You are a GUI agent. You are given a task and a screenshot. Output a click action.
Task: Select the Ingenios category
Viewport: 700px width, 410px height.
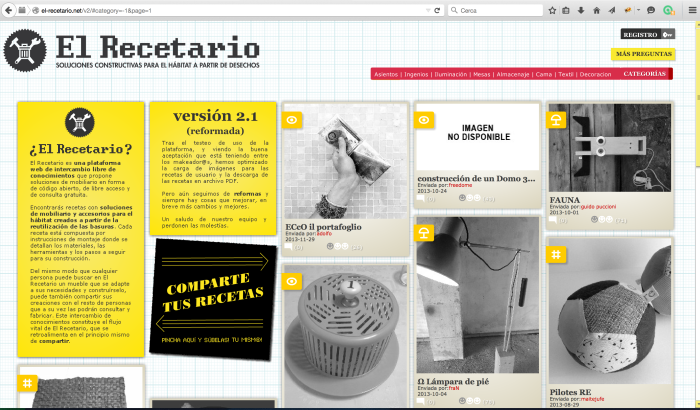(x=416, y=75)
